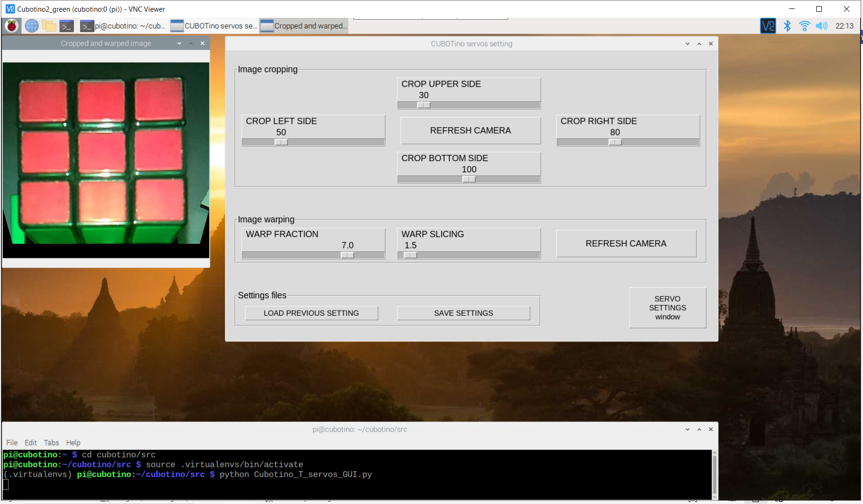
Task: Open the Raspberry Pi applications menu
Action: pos(12,26)
